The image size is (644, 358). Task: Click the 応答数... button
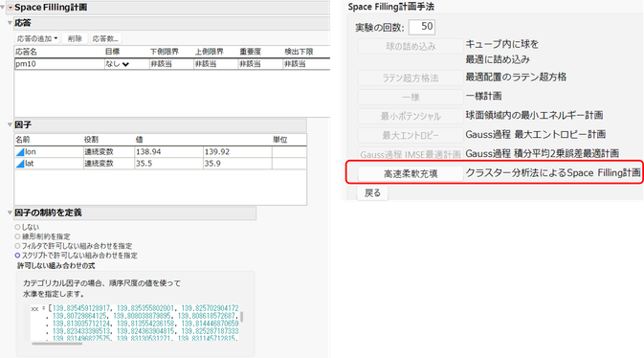(x=105, y=38)
